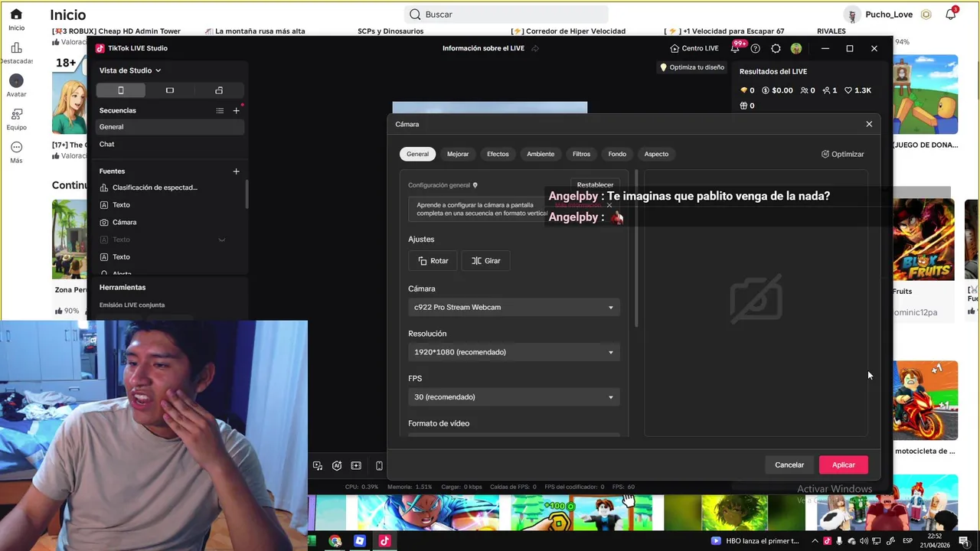Open TikTok LIVE Studio settings gear
980x551 pixels.
(776, 48)
